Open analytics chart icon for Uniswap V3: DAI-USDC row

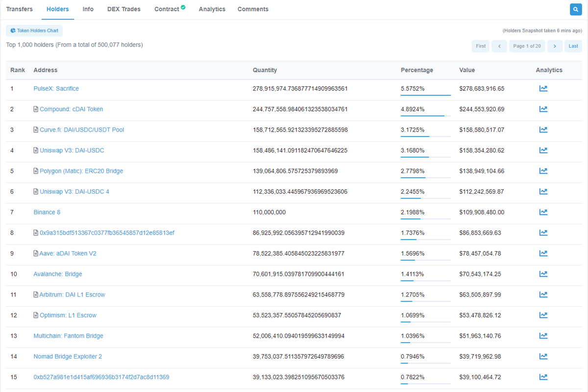543,151
